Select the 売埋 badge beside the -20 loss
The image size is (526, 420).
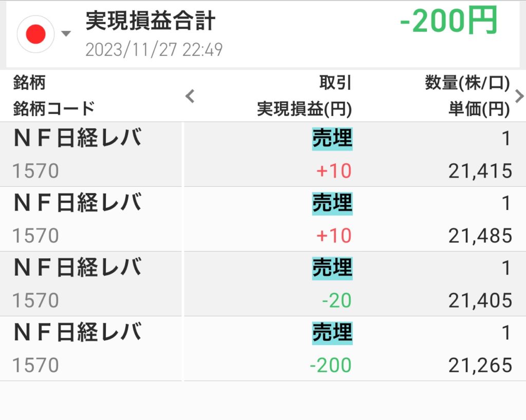332,268
